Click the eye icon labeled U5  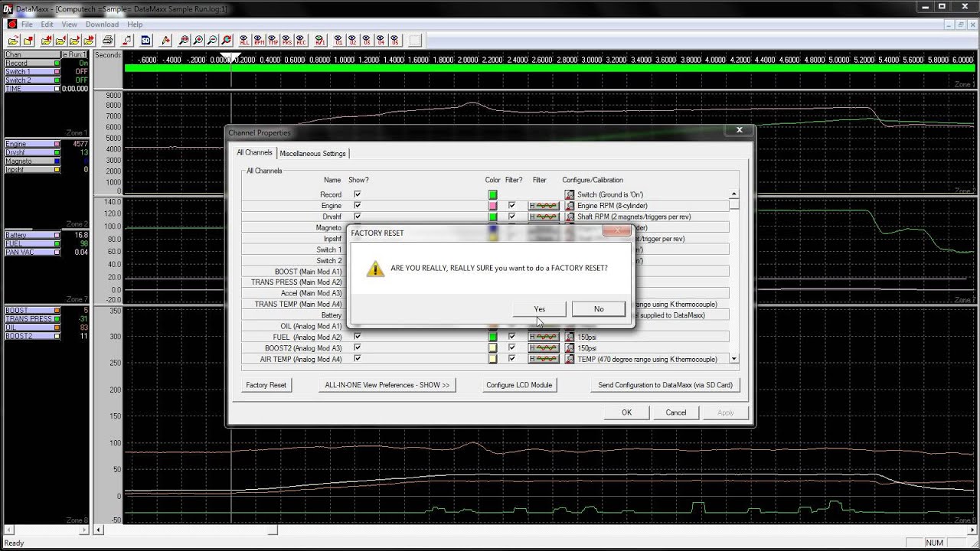(394, 40)
